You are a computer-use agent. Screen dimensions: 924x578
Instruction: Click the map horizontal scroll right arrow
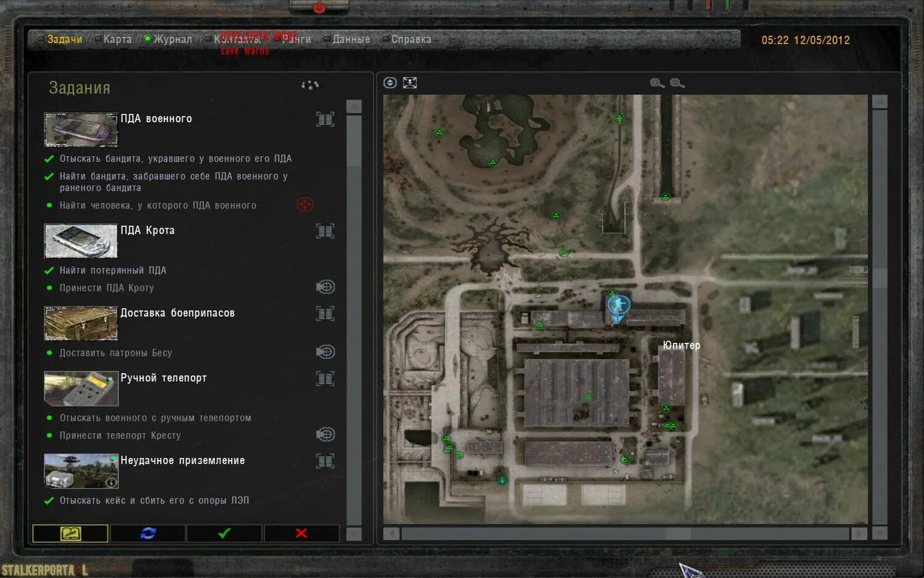(859, 533)
